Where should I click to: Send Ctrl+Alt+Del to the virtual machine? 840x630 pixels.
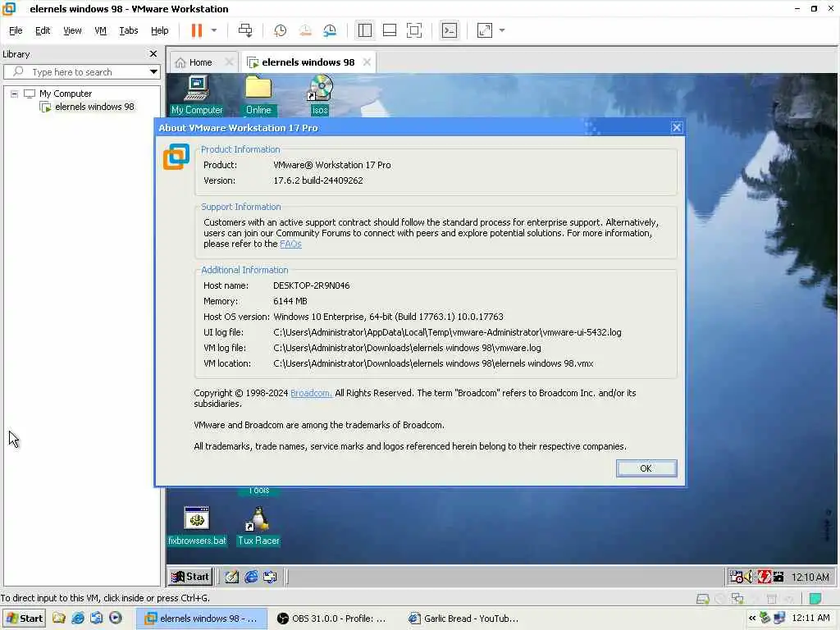[245, 30]
